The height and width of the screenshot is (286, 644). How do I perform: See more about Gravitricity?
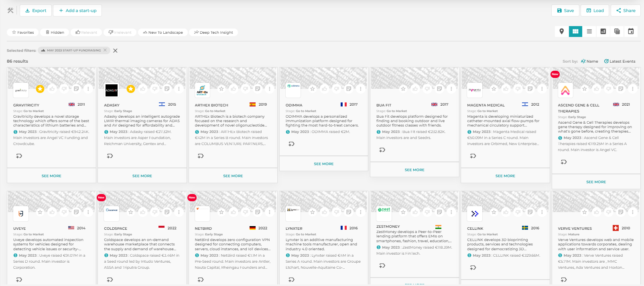(51, 176)
